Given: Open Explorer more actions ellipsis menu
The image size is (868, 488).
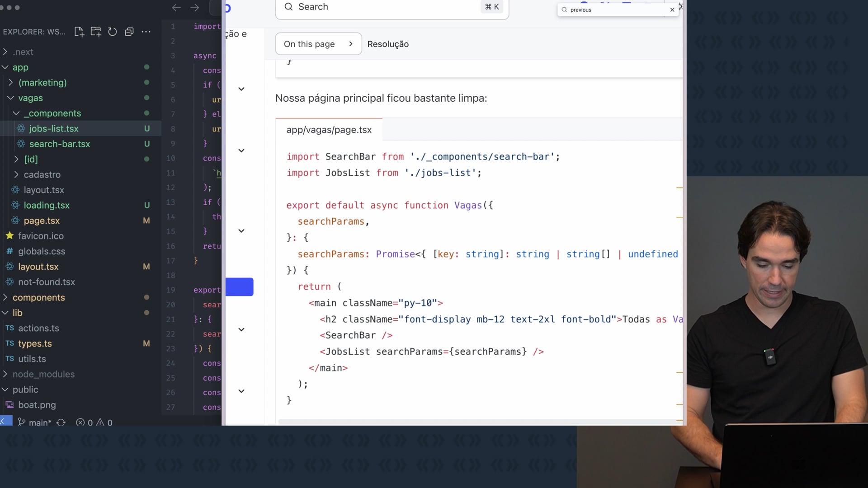Looking at the screenshot, I should (x=146, y=32).
